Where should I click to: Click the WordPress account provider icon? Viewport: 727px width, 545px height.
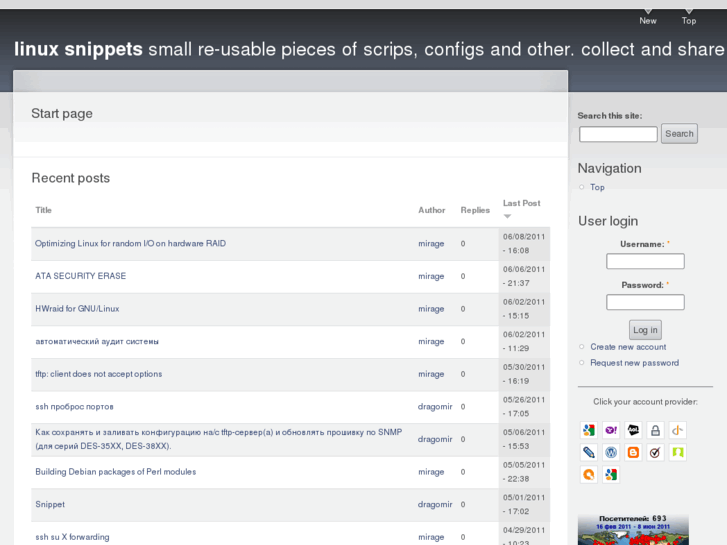(611, 452)
